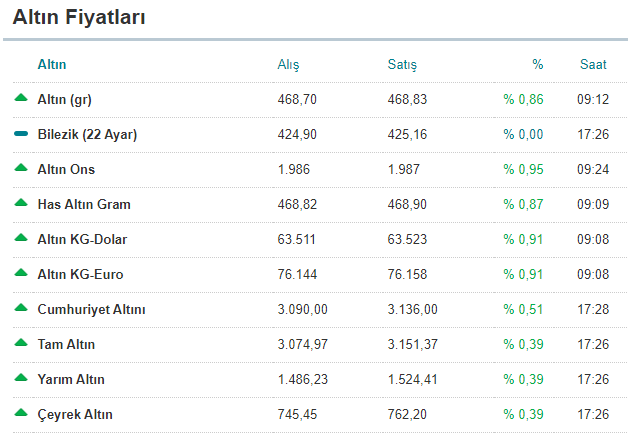Click the Satış column header
This screenshot has width=628, height=444.
tap(402, 65)
